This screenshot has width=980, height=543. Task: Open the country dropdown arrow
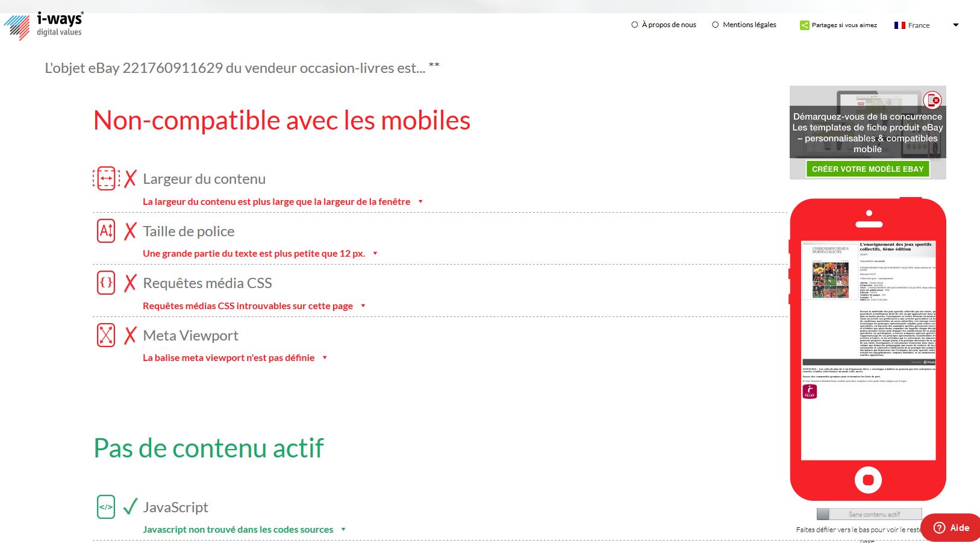pos(955,25)
